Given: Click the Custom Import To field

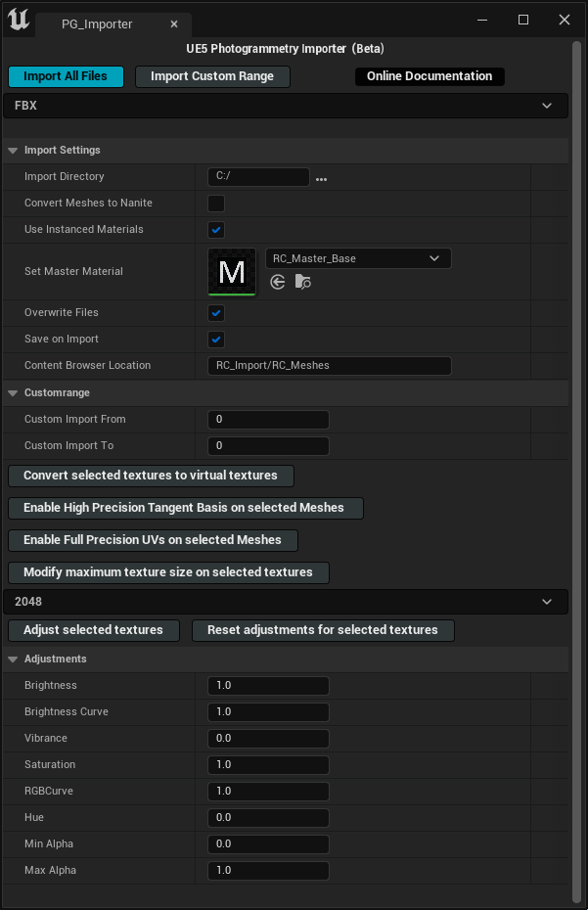Looking at the screenshot, I should coord(268,446).
